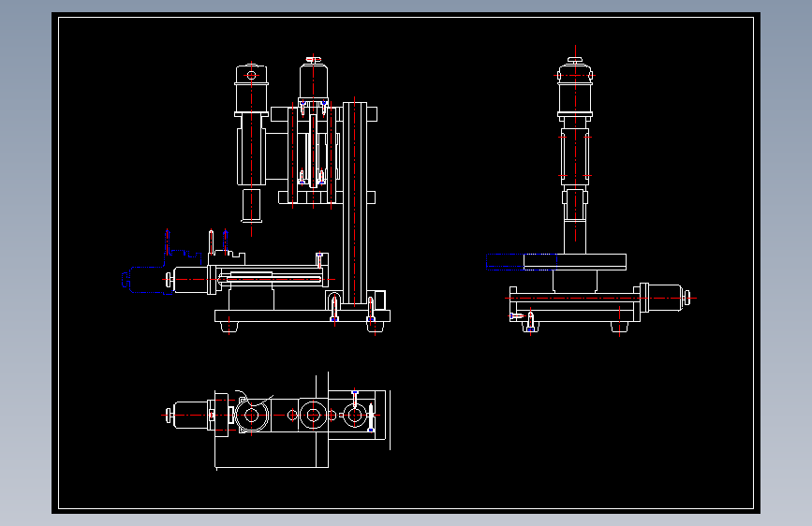Image resolution: width=812 pixels, height=526 pixels.
Task: Select the side elevation view with the single column
Action: tap(591, 191)
